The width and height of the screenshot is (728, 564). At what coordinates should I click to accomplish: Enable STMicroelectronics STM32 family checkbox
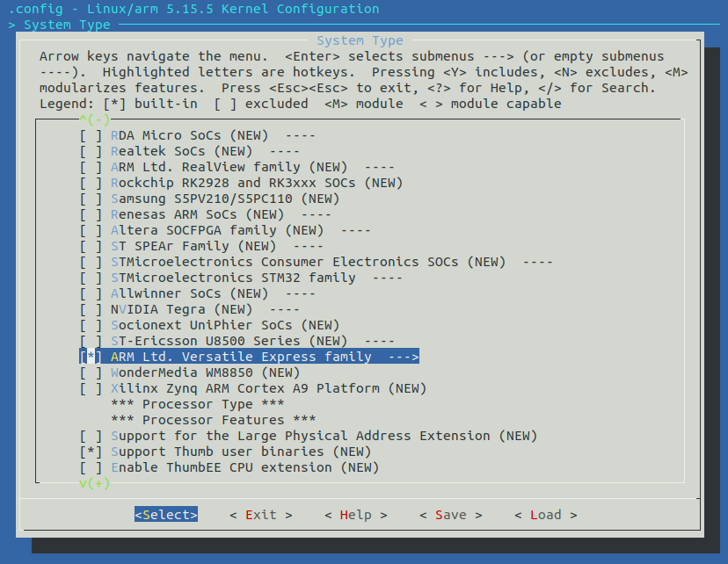click(x=91, y=278)
